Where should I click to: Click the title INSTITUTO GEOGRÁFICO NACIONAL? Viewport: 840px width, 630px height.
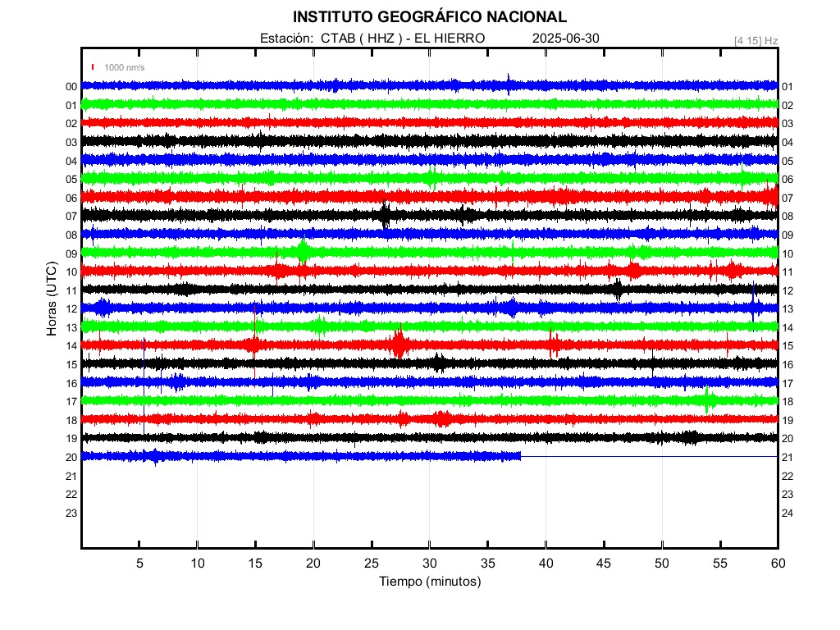pos(429,17)
